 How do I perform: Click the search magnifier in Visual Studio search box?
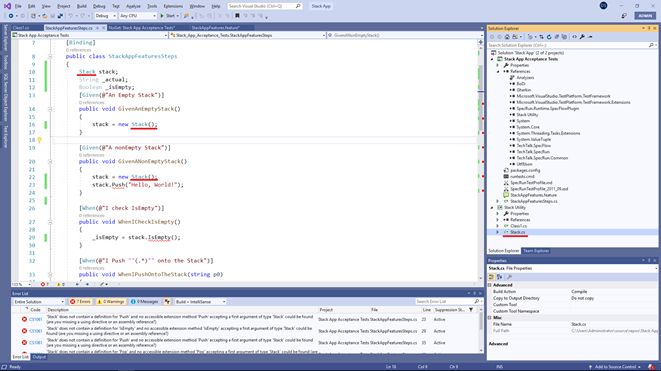(x=298, y=6)
